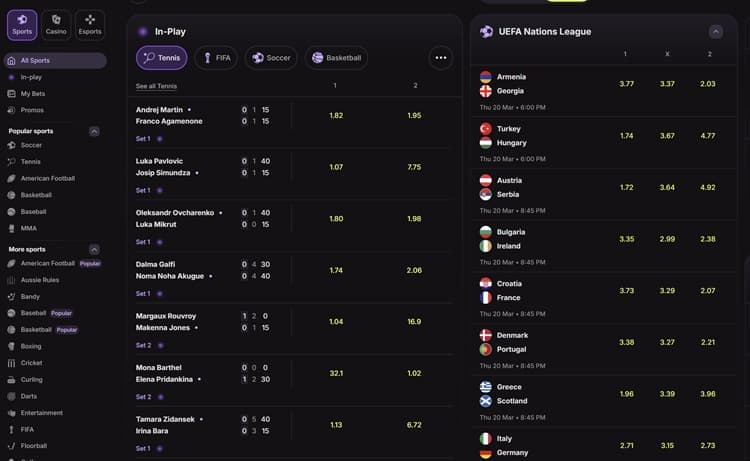Click the Soccer icon in sidebar

[x=12, y=145]
